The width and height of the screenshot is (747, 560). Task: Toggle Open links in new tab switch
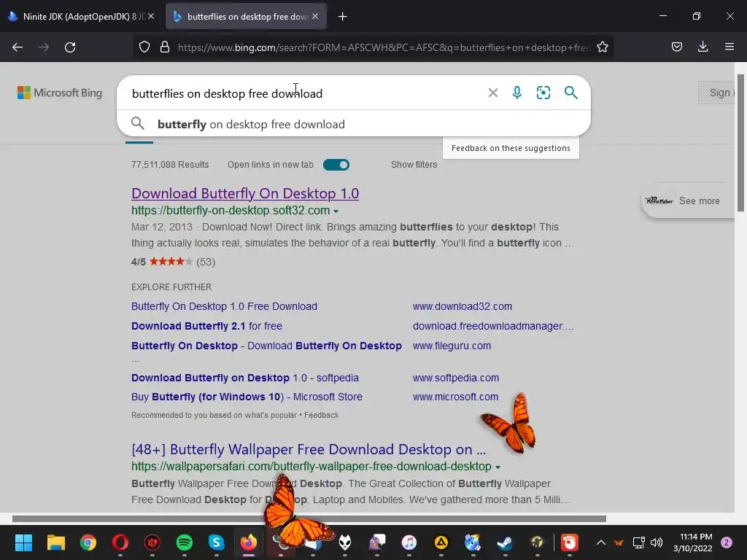click(336, 165)
